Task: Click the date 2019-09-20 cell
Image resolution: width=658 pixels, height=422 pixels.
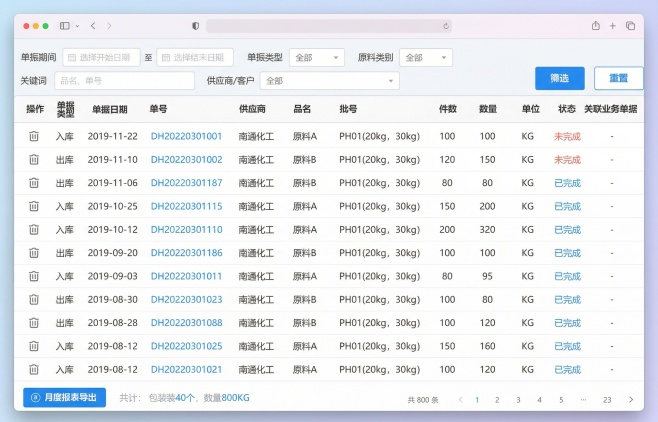Action: pos(112,253)
